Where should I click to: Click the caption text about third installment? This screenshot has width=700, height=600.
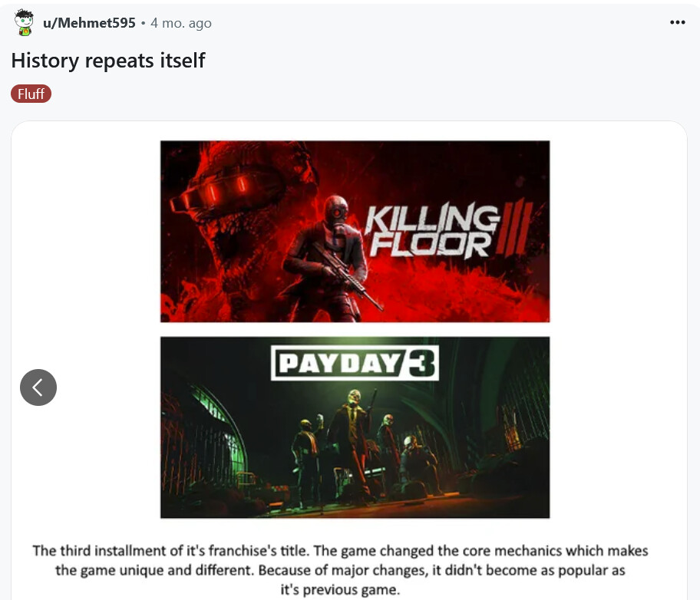click(x=340, y=570)
